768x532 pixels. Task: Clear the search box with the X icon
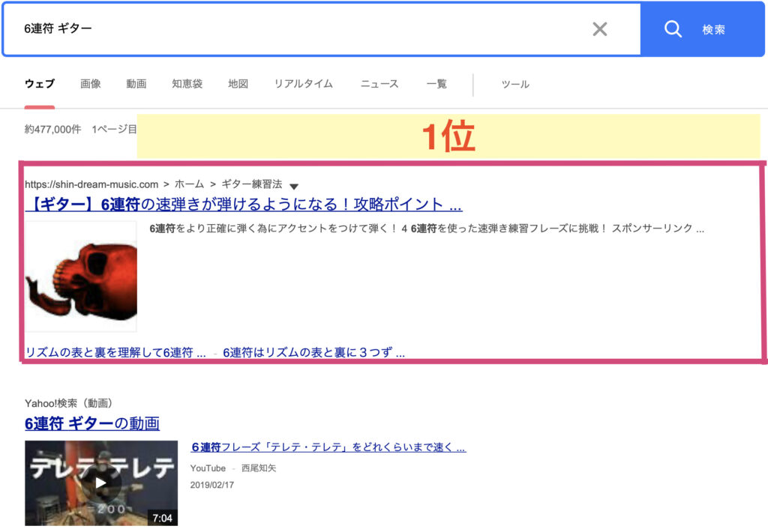pos(599,29)
